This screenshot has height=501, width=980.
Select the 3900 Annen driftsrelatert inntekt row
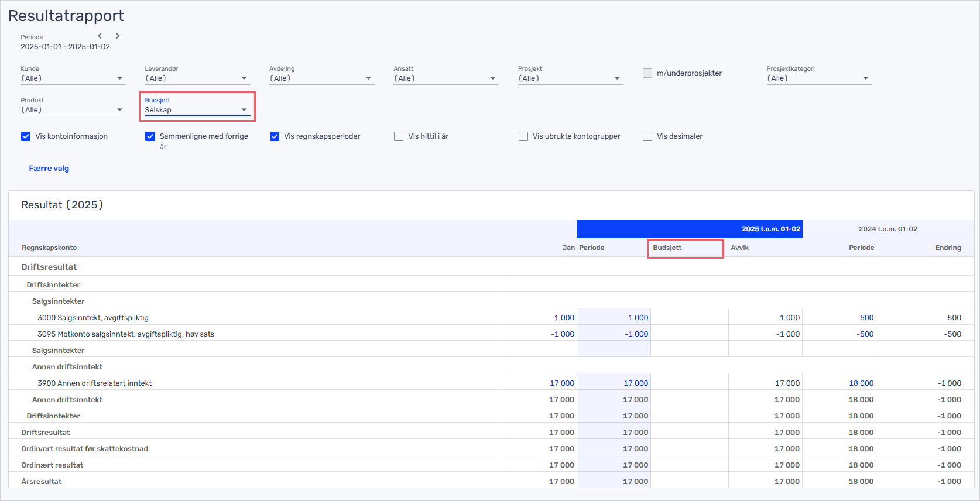coord(492,383)
